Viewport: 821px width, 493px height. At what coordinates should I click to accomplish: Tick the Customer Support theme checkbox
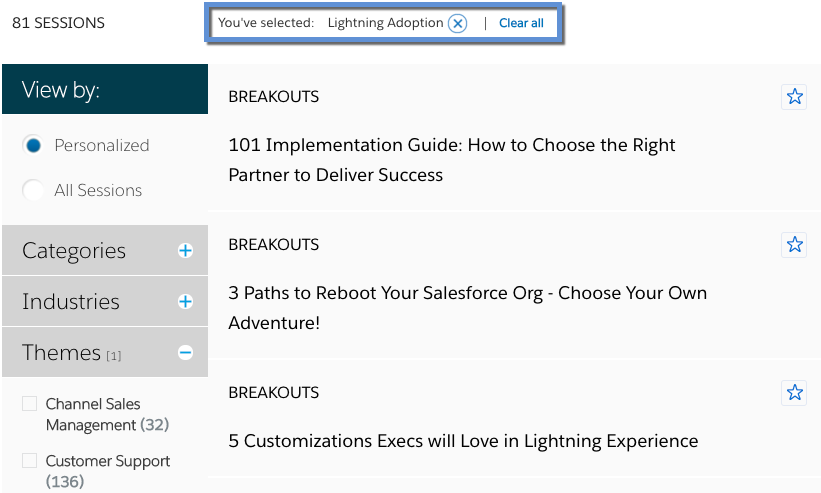(x=28, y=461)
